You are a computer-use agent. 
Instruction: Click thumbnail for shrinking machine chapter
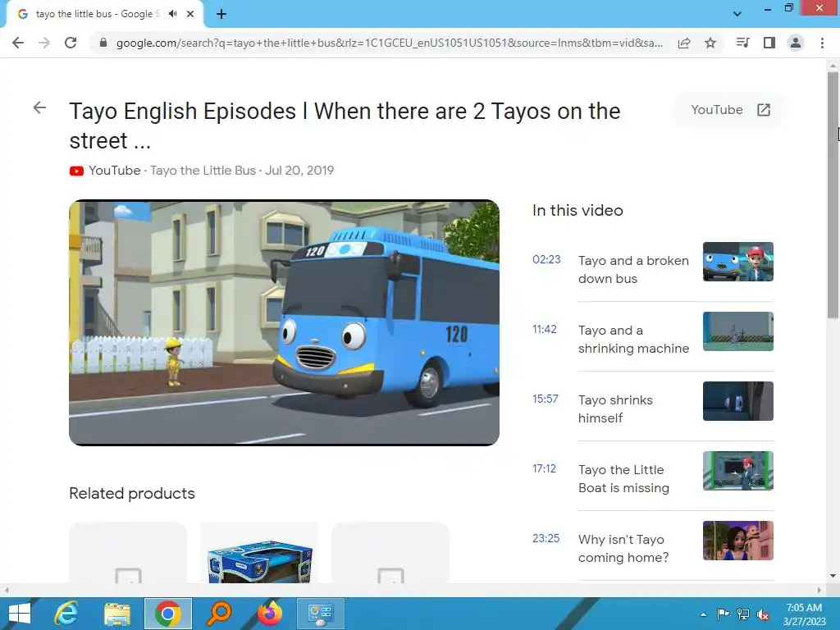click(x=737, y=331)
